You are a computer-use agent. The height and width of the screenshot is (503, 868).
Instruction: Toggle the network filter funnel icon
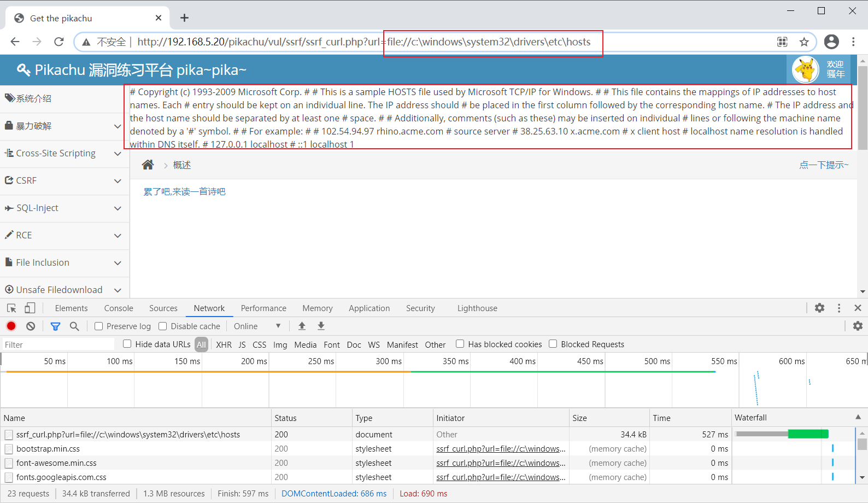click(55, 326)
